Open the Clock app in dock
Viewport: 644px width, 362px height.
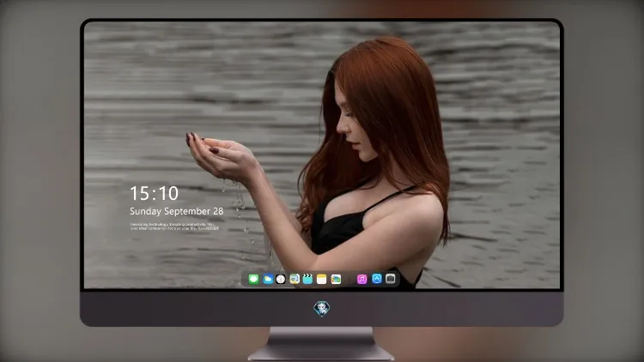tap(281, 280)
